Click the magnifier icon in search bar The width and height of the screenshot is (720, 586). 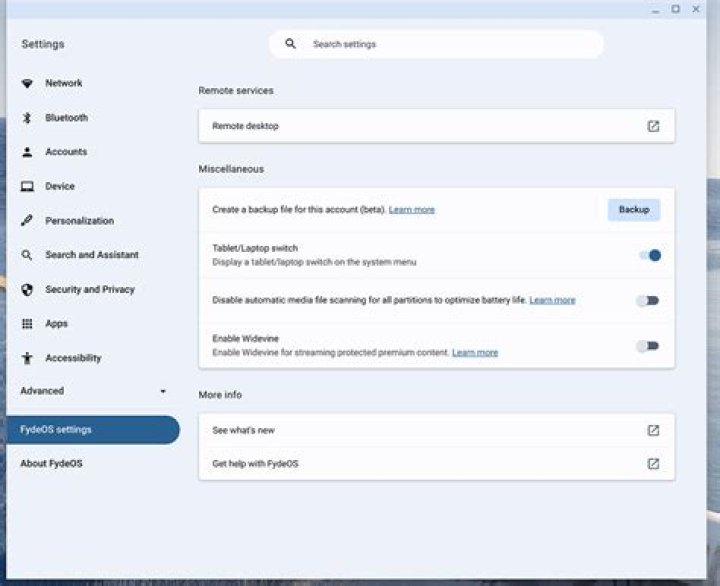tap(290, 44)
